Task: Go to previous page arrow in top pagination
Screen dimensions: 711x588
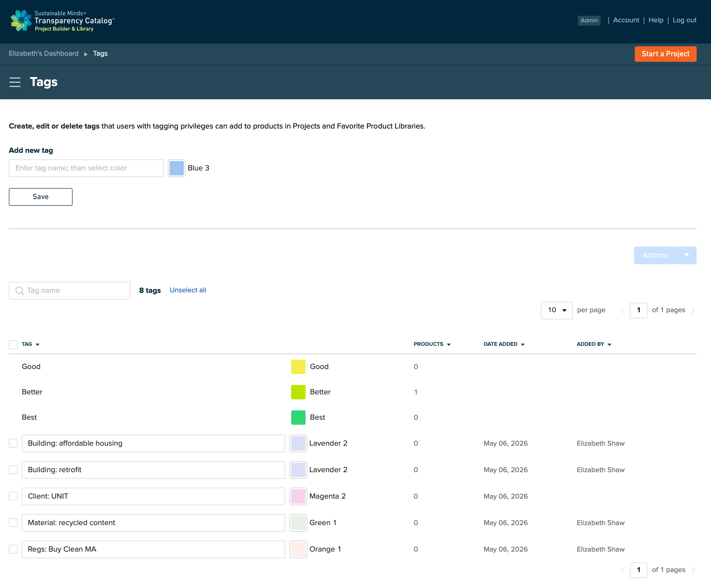Action: [622, 310]
